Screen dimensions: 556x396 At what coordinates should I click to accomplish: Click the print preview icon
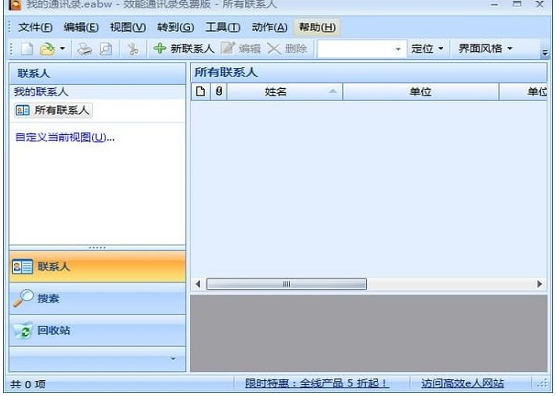tap(106, 49)
